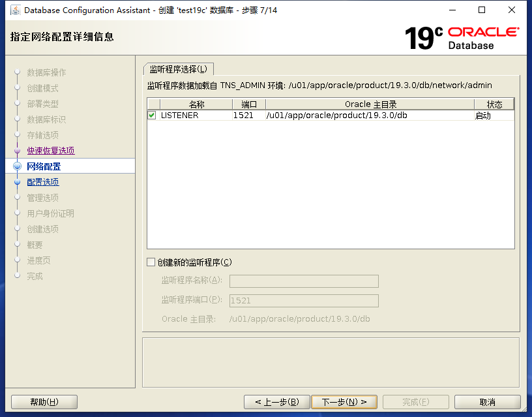532x417 pixels.
Task: Click the 取消 button
Action: [487, 402]
